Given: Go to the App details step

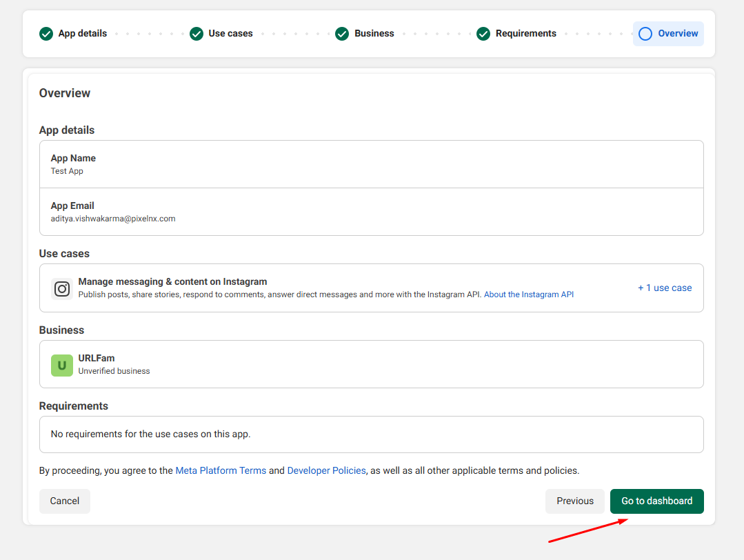Looking at the screenshot, I should tap(83, 34).
